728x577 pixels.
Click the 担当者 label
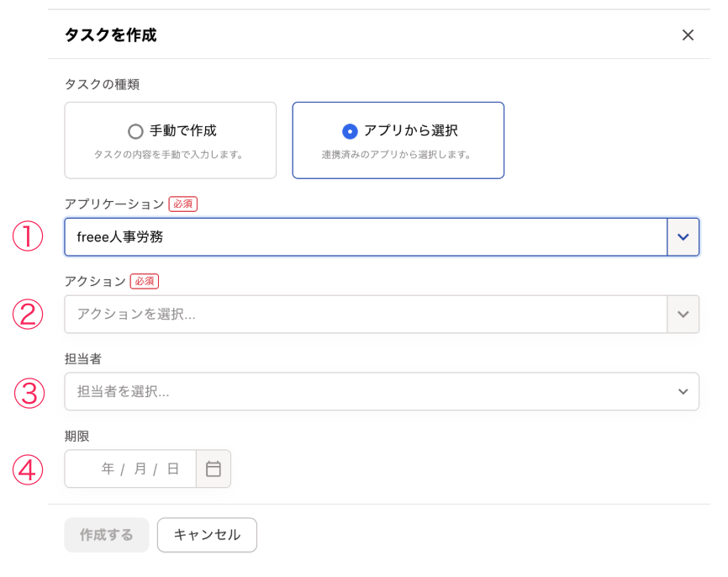click(83, 358)
